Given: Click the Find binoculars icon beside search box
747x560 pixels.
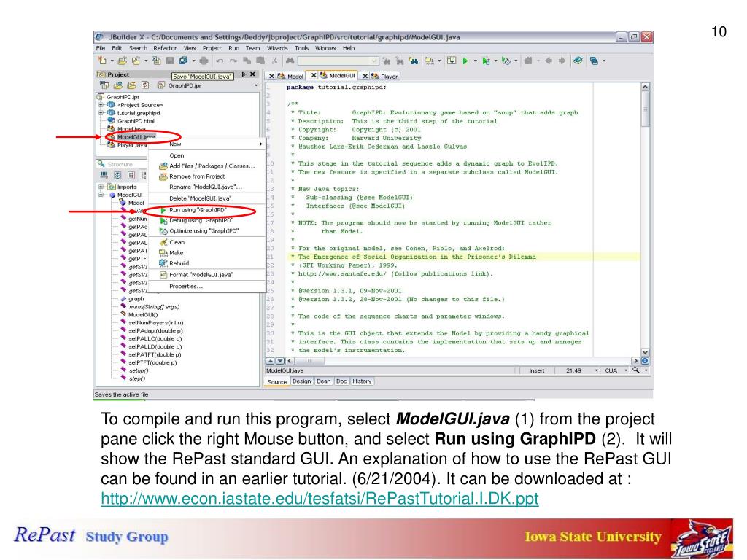Looking at the screenshot, I should click(x=290, y=61).
